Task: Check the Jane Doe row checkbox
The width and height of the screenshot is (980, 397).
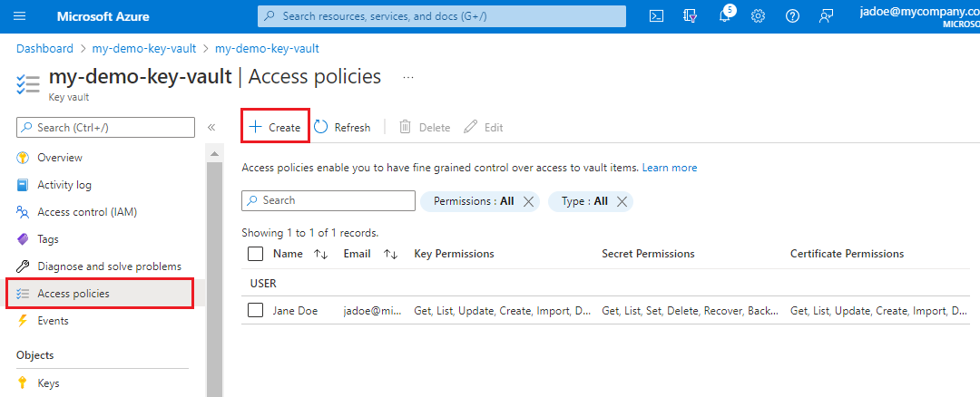Action: click(256, 311)
